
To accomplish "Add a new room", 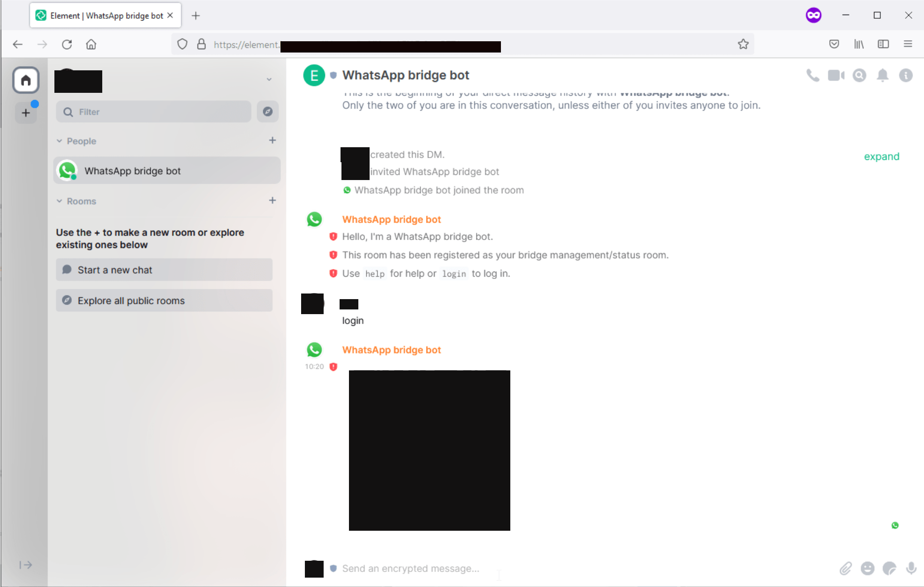I will click(273, 200).
